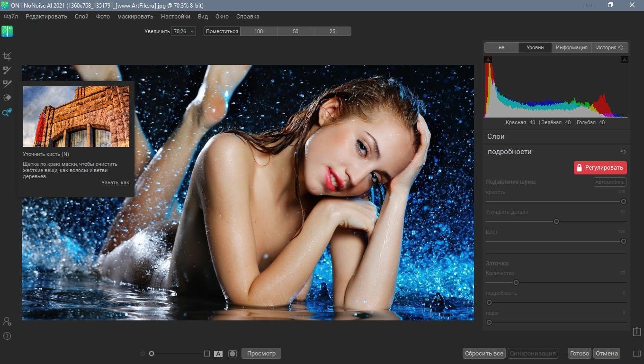Expand the Слои panel section
Screen dimensions: 644x364
coord(496,136)
